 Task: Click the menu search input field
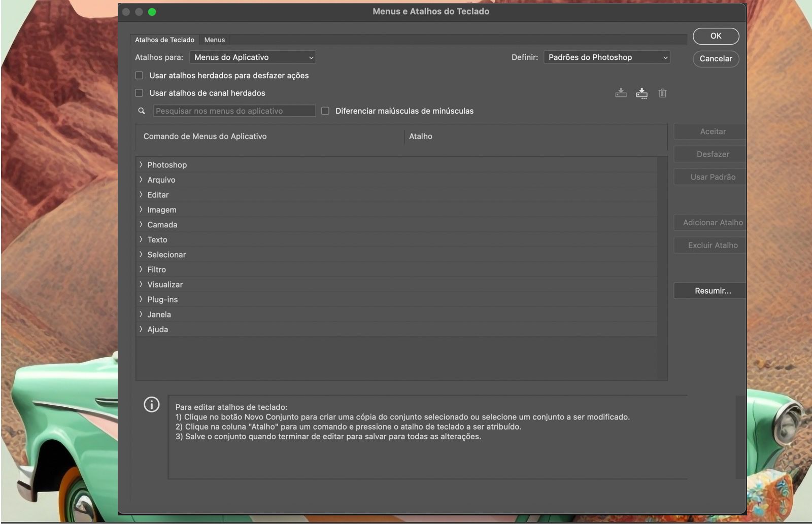pyautogui.click(x=234, y=111)
